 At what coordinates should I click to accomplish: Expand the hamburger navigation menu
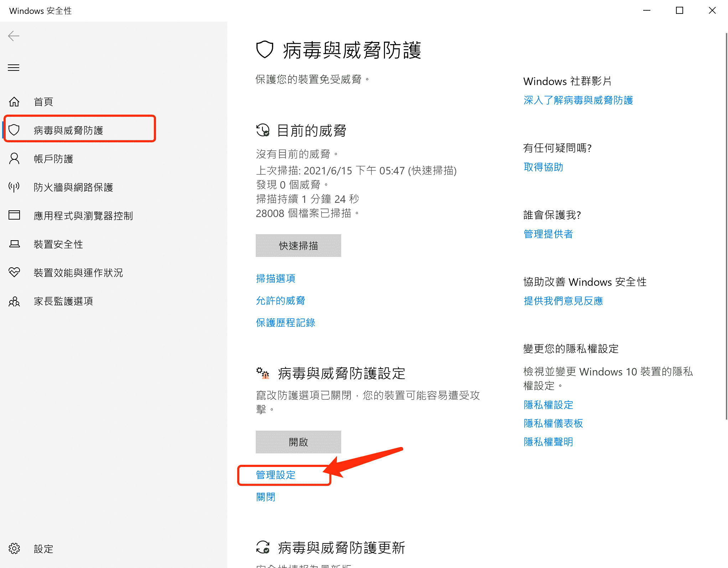click(14, 68)
